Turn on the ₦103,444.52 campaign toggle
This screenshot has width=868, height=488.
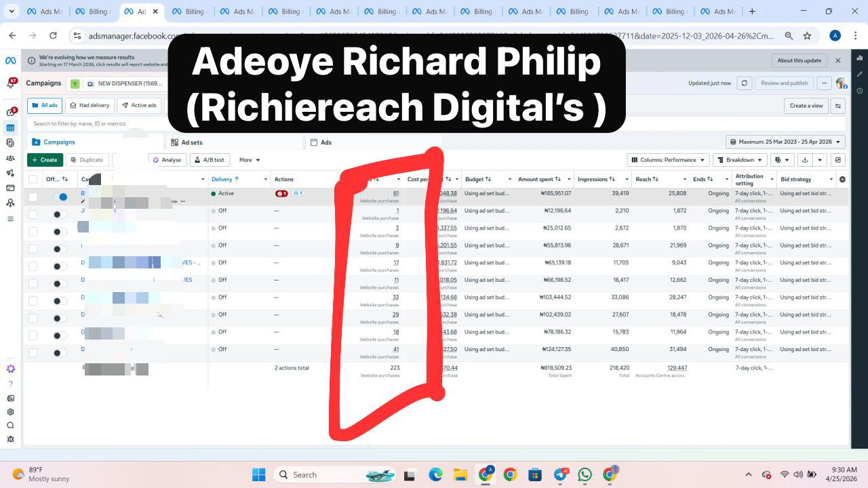tap(60, 301)
